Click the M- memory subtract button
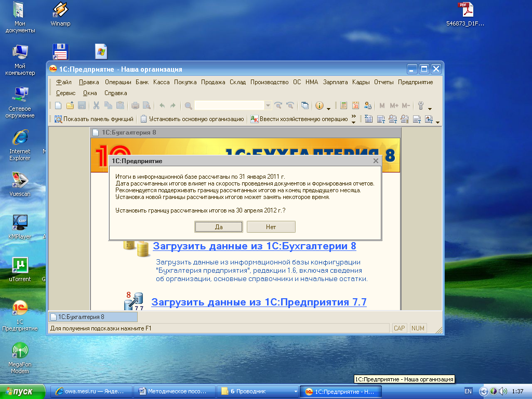 coord(406,105)
